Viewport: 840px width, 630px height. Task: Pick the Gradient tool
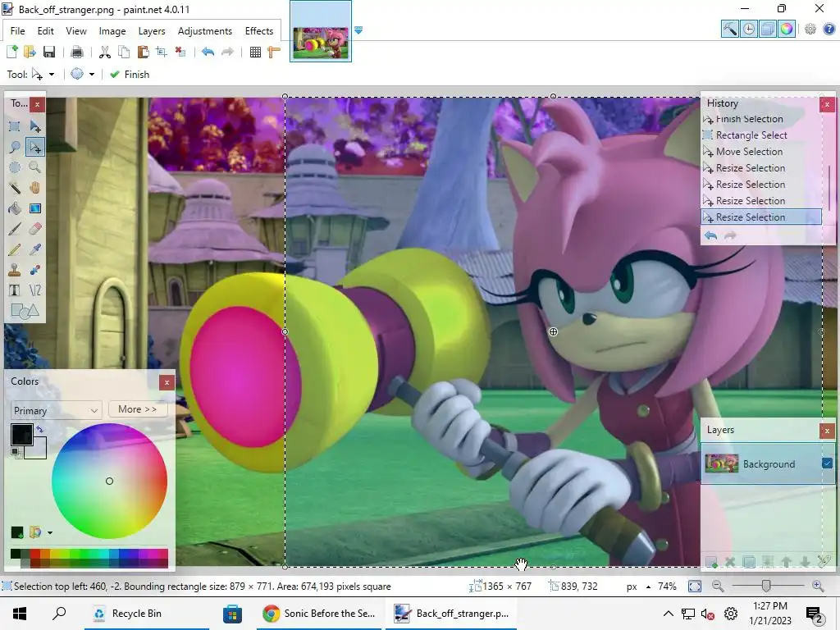[x=34, y=208]
